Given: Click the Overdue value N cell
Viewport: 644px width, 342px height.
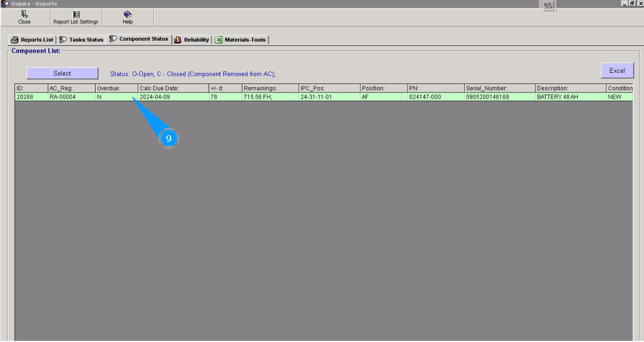Looking at the screenshot, I should (x=117, y=97).
